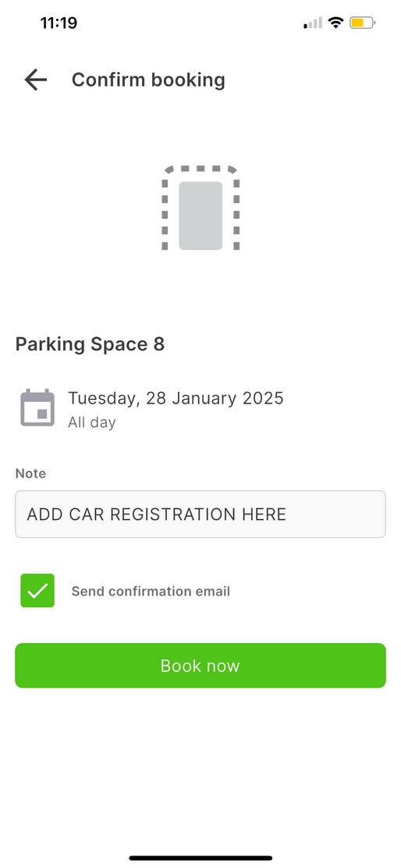Click the Book now button
Screen dimensions: 401x868
[x=200, y=665]
